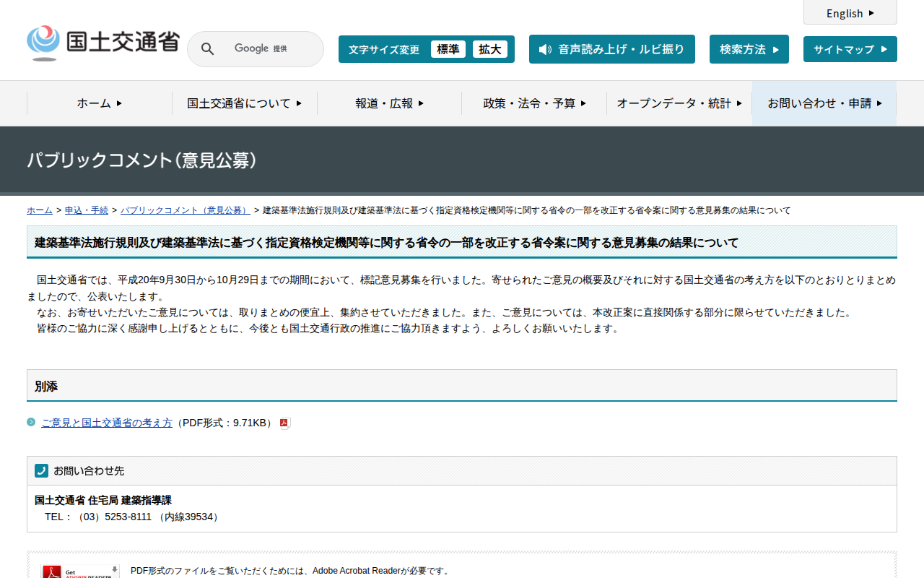Open the オープンデータ・統計 menu

pyautogui.click(x=679, y=103)
